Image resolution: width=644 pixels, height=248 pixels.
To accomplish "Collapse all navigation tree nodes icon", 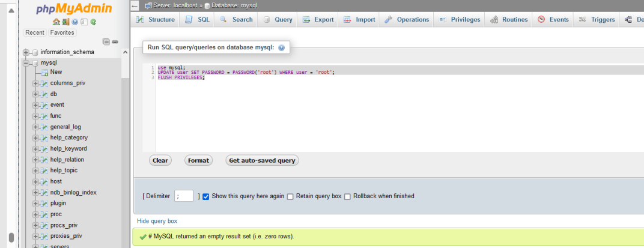I will pyautogui.click(x=106, y=42).
